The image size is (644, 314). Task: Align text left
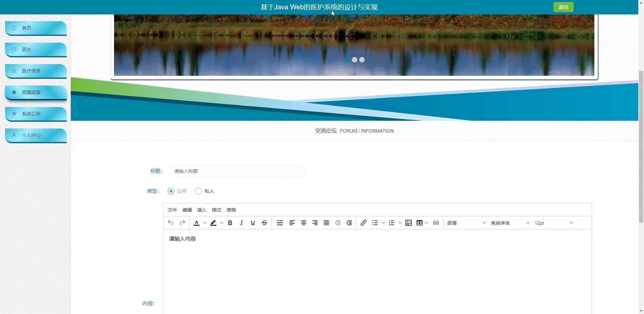click(292, 223)
